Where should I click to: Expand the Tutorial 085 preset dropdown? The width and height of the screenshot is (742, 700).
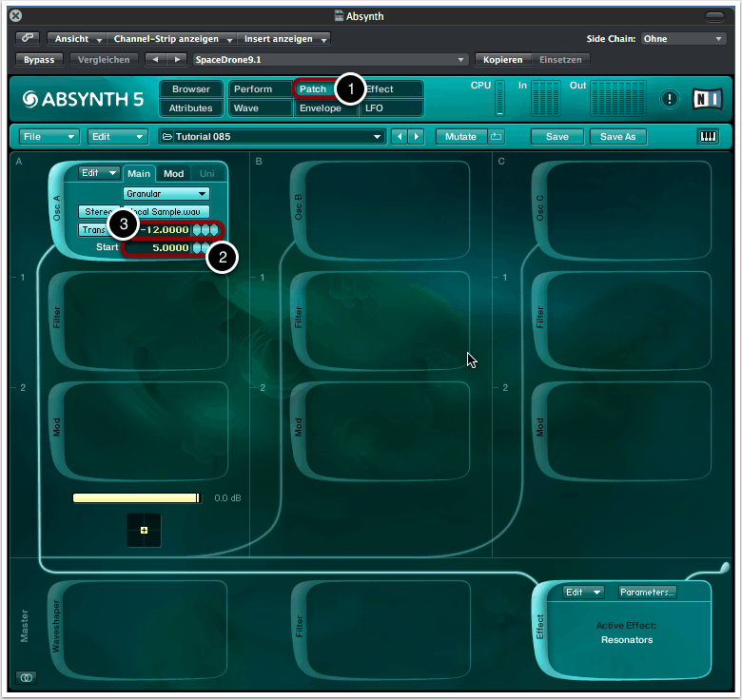tap(271, 137)
